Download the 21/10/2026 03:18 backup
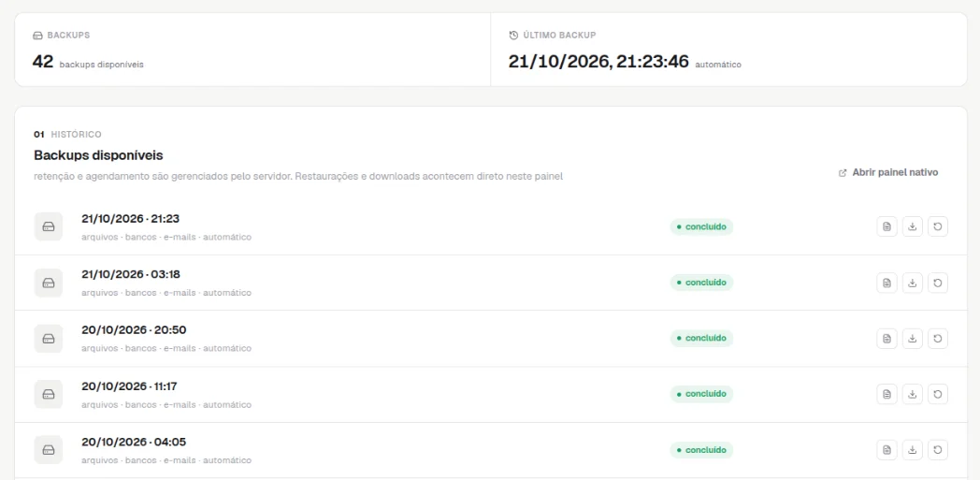Screen dimensions: 980x480 (x=913, y=283)
